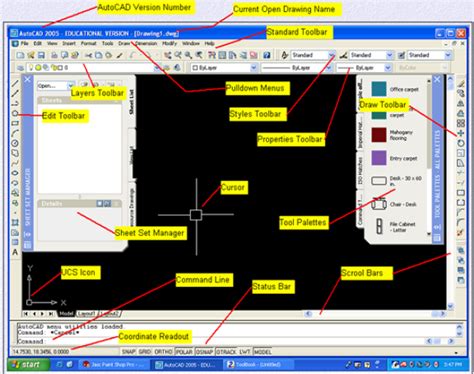Switch to Jasc Paint Shop Pro taskbar button

[113, 365]
